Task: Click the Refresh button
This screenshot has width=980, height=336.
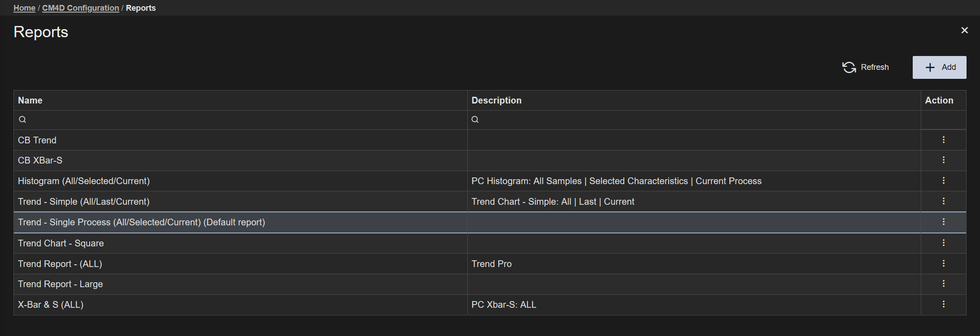Action: tap(866, 67)
